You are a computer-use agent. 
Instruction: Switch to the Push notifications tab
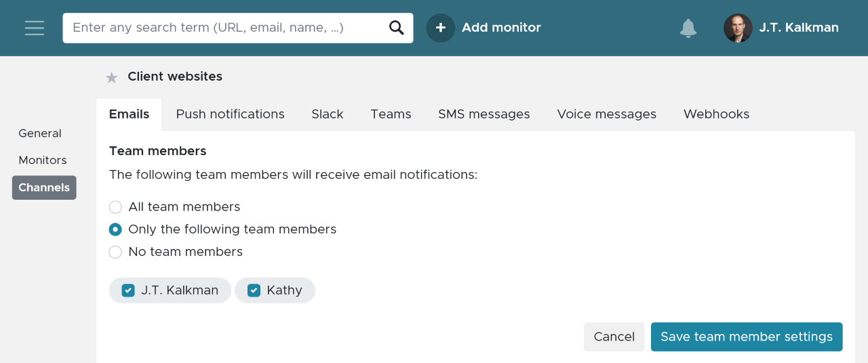tap(231, 114)
